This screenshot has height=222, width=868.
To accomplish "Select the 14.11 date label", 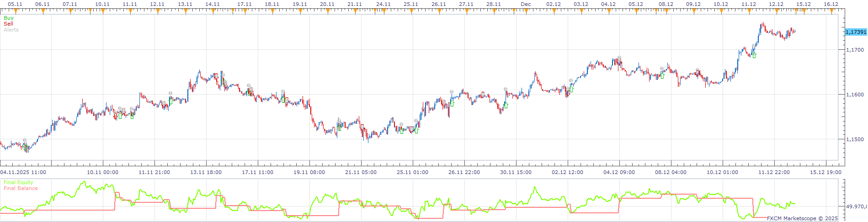I will (213, 4).
